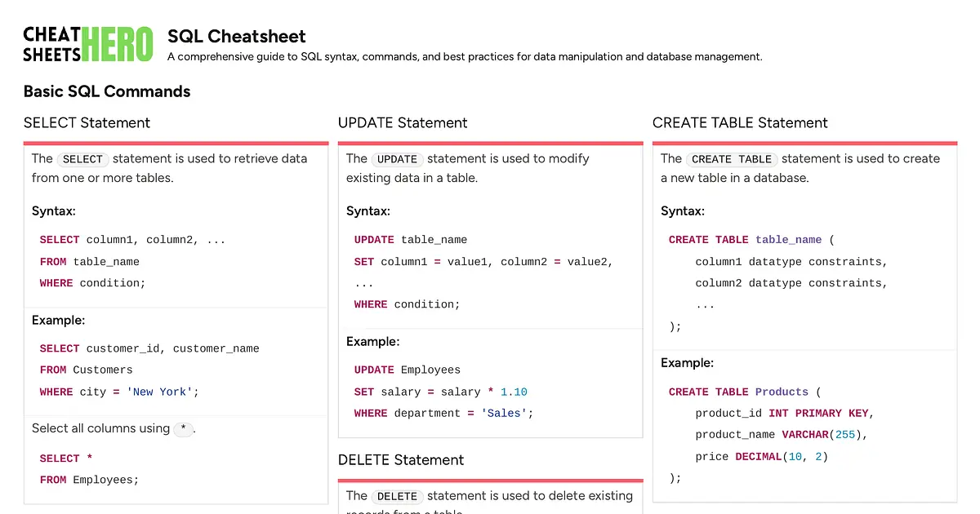The width and height of the screenshot is (980, 514).
Task: Click the asterisk code badge for all columns
Action: [x=184, y=428]
